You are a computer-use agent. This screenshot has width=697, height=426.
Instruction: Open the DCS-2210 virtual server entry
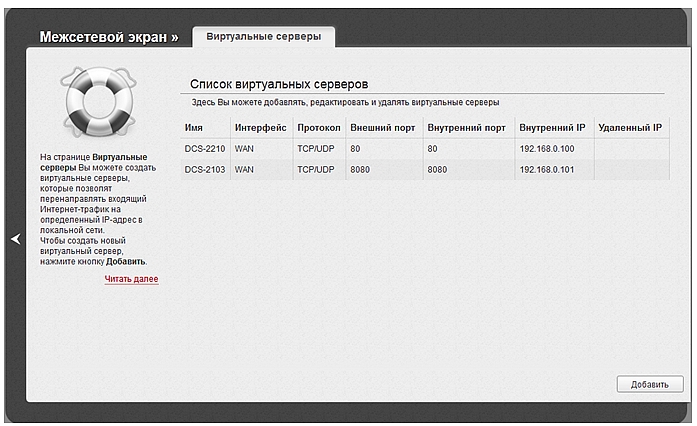(203, 149)
